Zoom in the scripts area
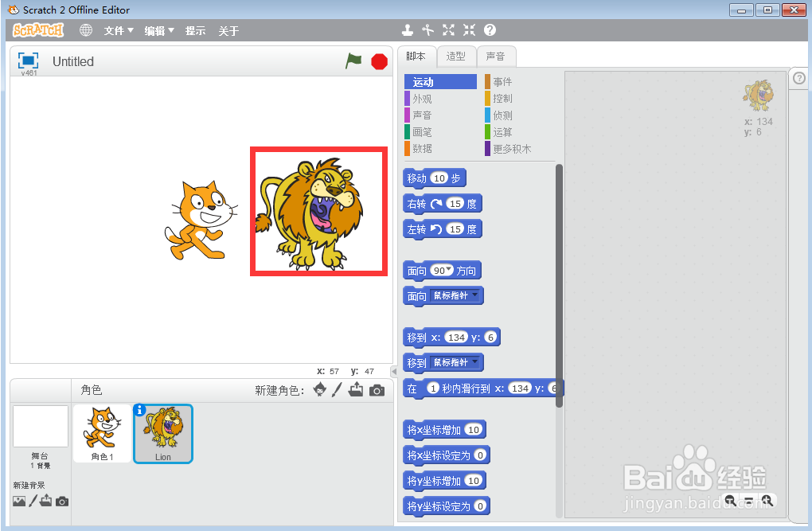812x531 pixels. (x=767, y=501)
